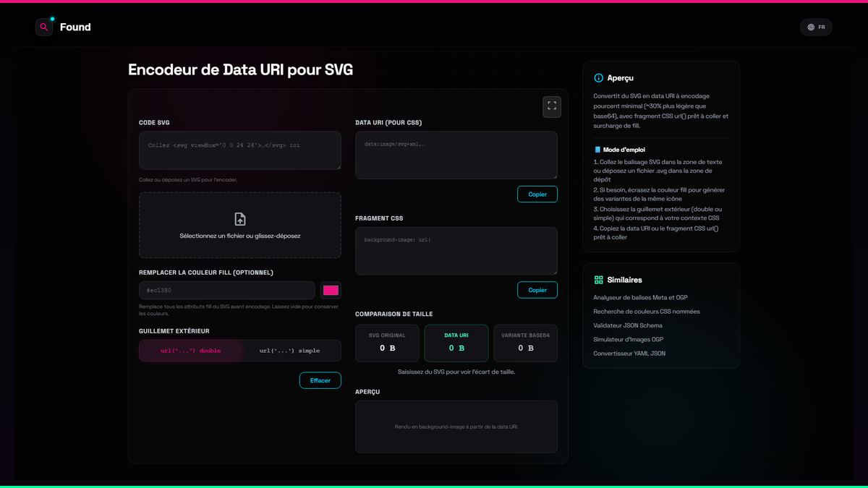Select the url("...") double quote option

[191, 351]
